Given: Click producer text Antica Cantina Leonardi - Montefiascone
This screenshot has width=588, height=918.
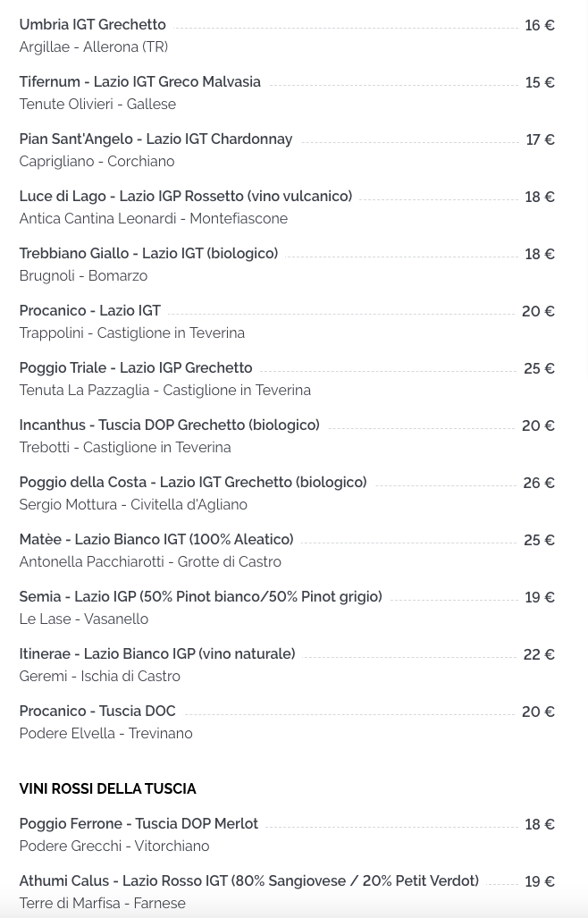Looking at the screenshot, I should click(x=154, y=218).
